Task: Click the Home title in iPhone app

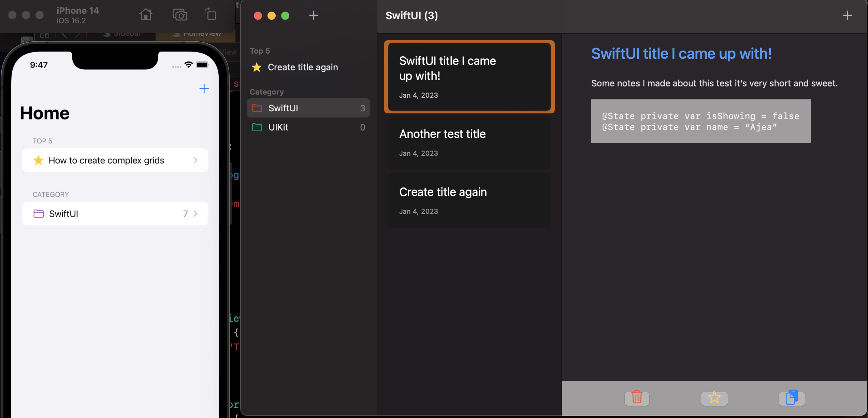Action: (x=45, y=113)
